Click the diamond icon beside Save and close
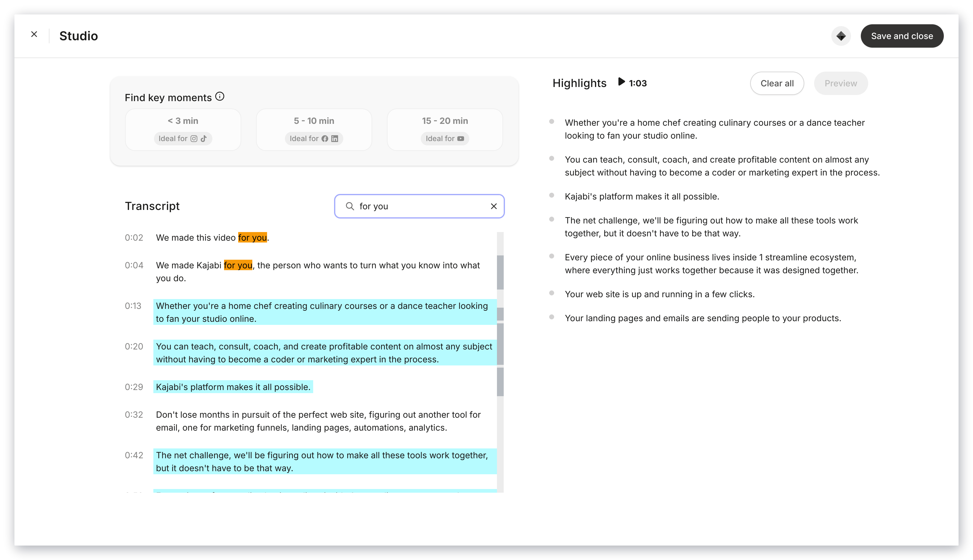The image size is (973, 560). tap(841, 36)
